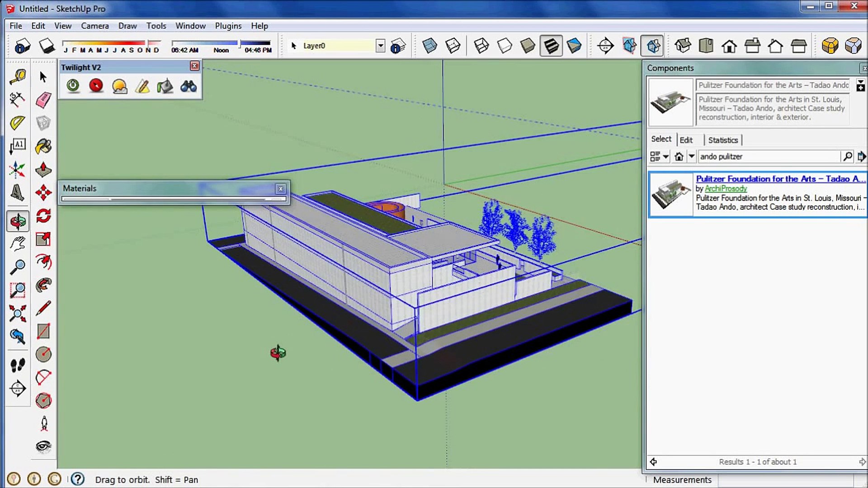
Task: Click the Twilight render start icon
Action: click(x=73, y=86)
